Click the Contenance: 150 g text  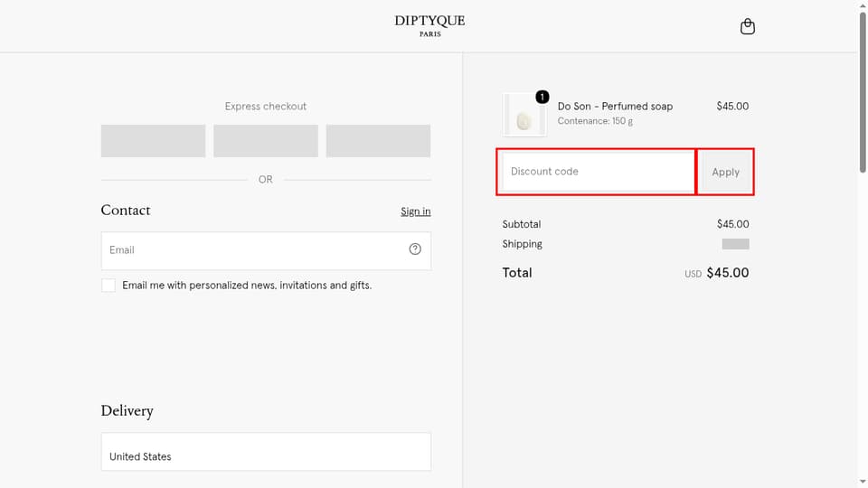(x=595, y=121)
